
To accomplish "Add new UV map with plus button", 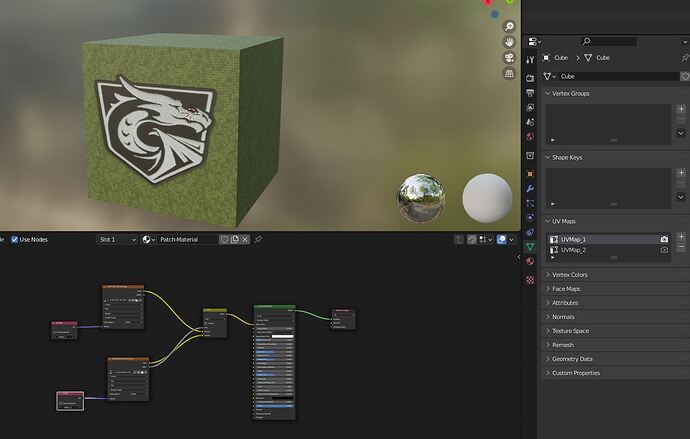I will tap(681, 237).
